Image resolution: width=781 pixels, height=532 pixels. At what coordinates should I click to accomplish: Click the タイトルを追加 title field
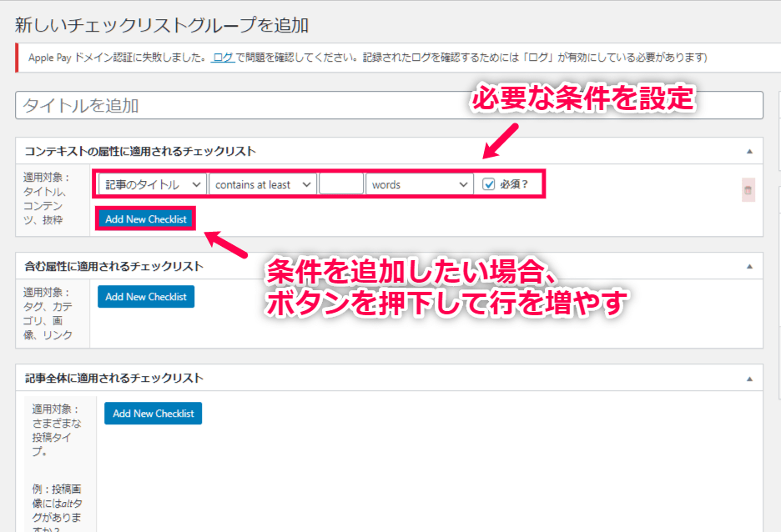point(389,105)
